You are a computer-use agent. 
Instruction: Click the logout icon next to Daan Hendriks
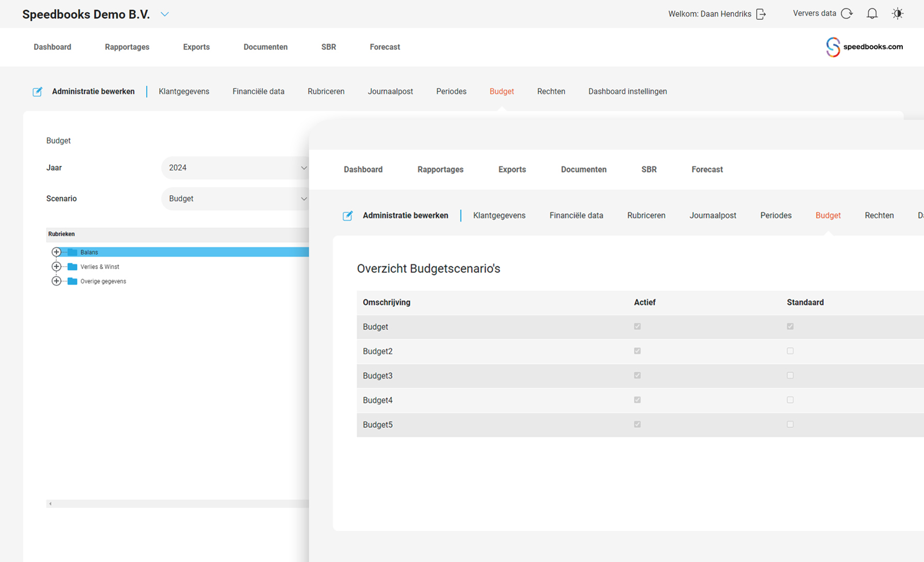[761, 14]
